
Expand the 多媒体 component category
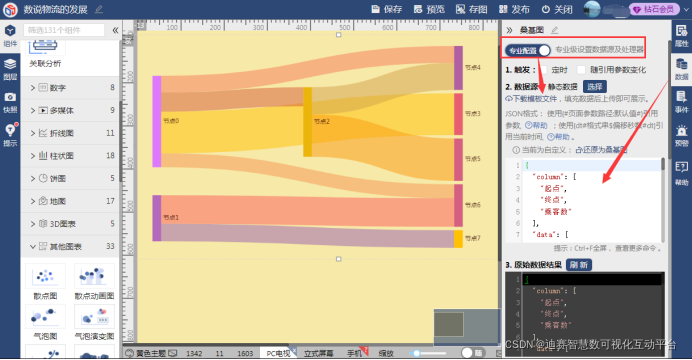point(71,110)
